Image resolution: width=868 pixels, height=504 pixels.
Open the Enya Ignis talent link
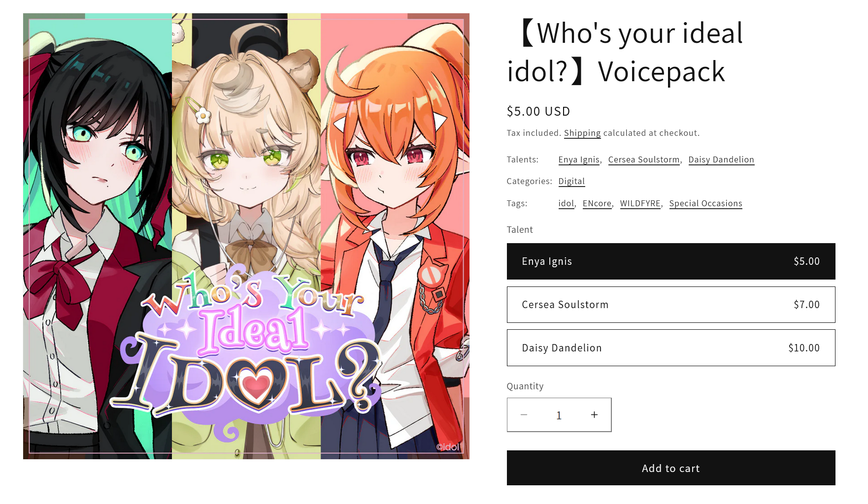(579, 159)
